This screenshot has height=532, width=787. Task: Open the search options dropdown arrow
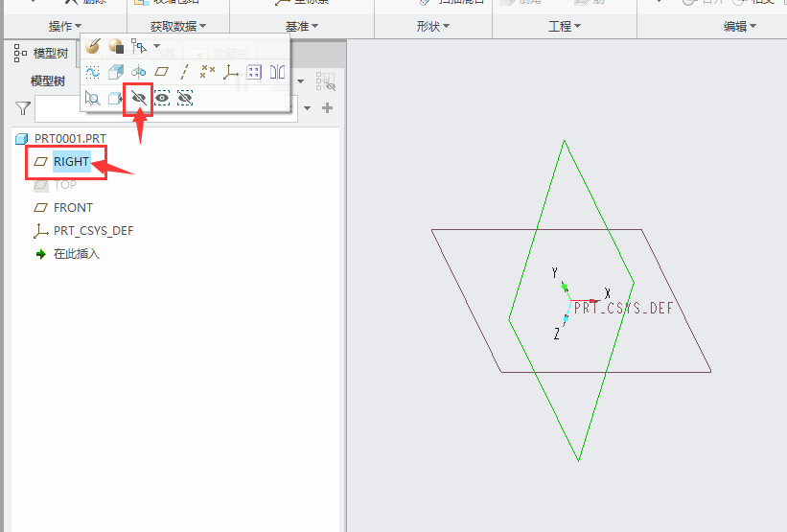tap(307, 108)
